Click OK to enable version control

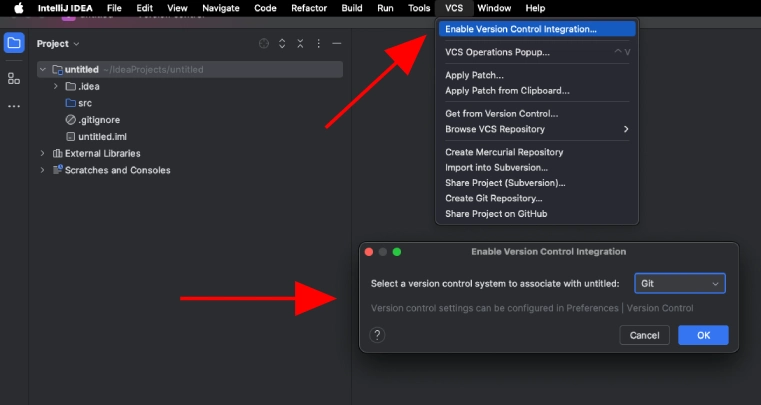tap(703, 335)
